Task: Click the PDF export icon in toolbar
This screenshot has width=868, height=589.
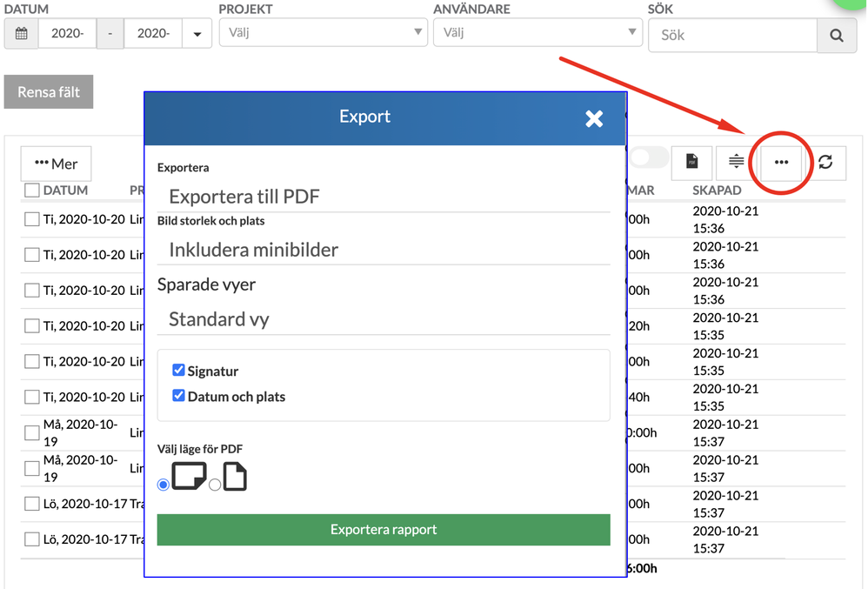Action: pyautogui.click(x=691, y=162)
